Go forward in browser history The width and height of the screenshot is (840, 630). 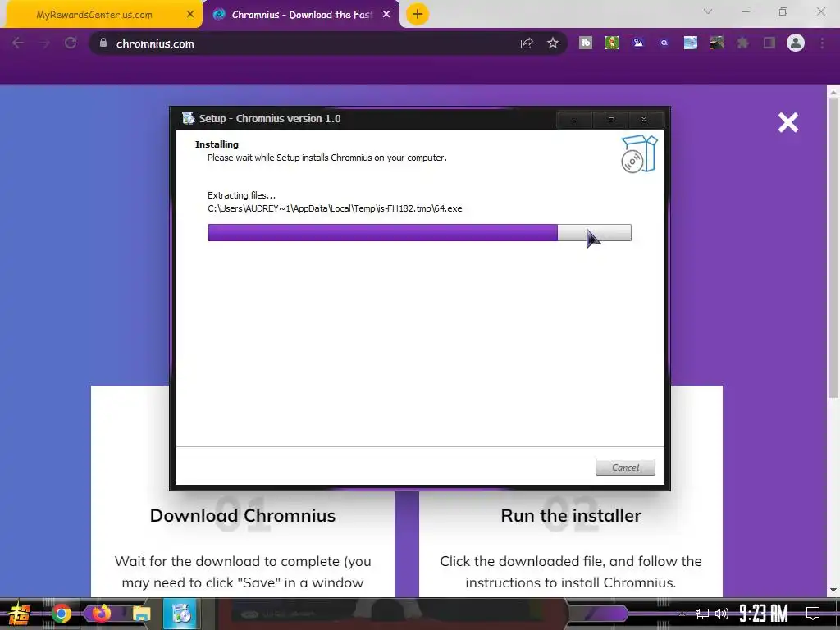(x=44, y=43)
